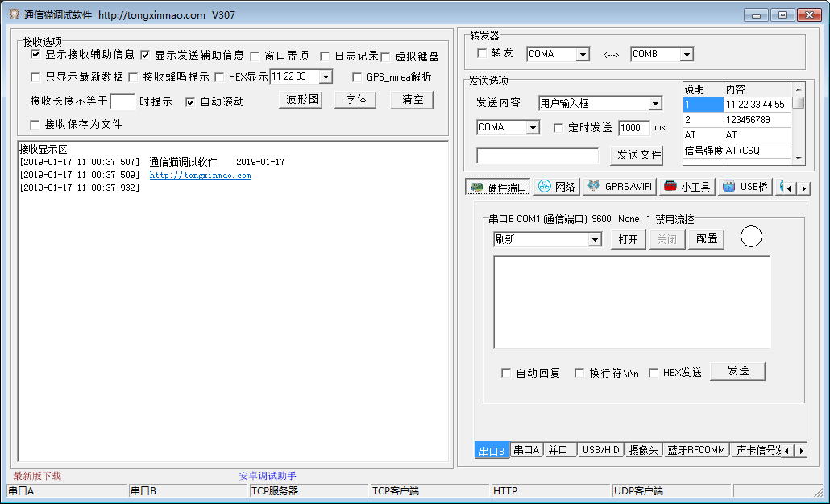Click the 发送文件 send file button
The image size is (830, 504).
click(x=637, y=155)
